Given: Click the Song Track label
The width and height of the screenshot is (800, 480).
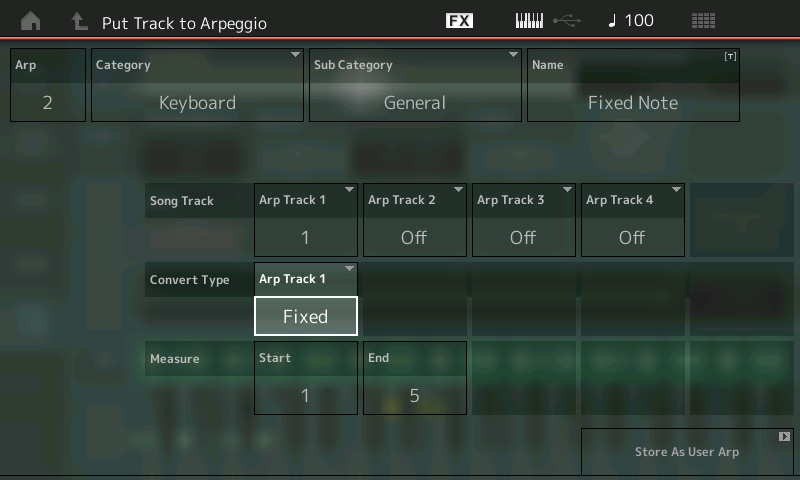Looking at the screenshot, I should (182, 201).
